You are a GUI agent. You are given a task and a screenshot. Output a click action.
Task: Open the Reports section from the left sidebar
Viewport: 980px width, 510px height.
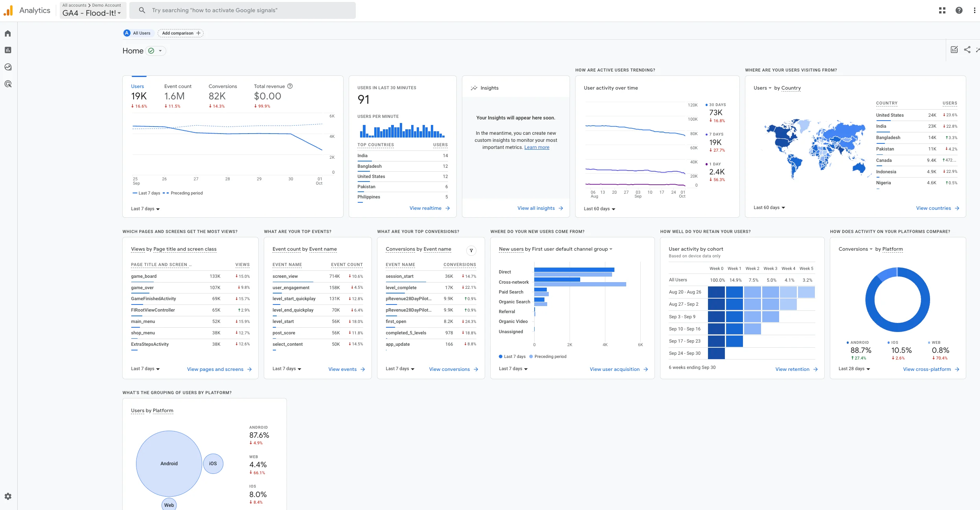coord(7,50)
